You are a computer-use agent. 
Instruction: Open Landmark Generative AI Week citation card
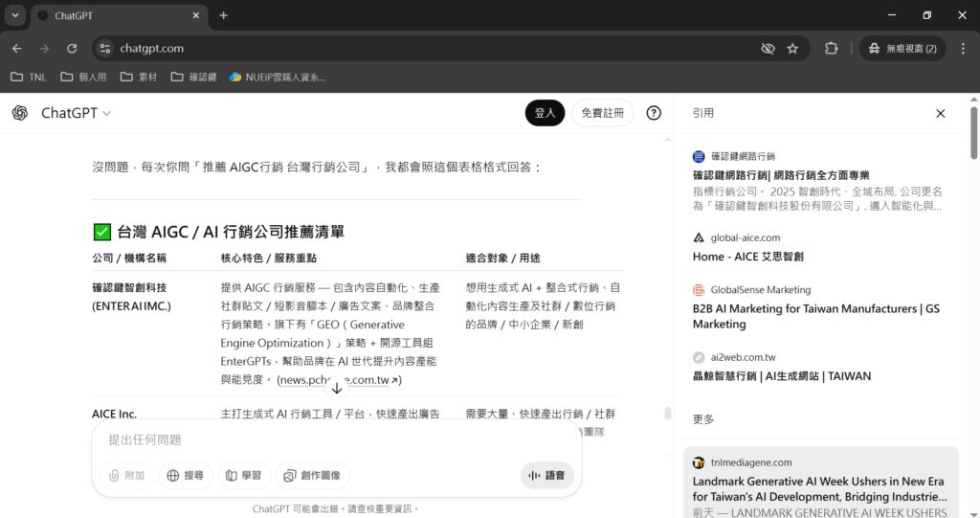point(820,483)
